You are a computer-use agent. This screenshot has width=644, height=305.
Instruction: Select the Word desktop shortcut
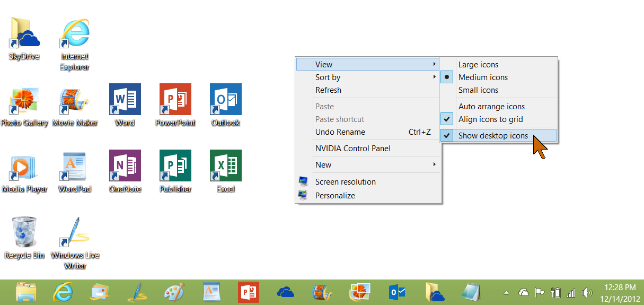coord(125,105)
